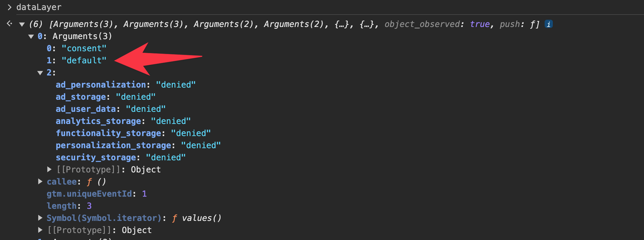
Task: Click the dataLayer console command text
Action: click(x=39, y=7)
